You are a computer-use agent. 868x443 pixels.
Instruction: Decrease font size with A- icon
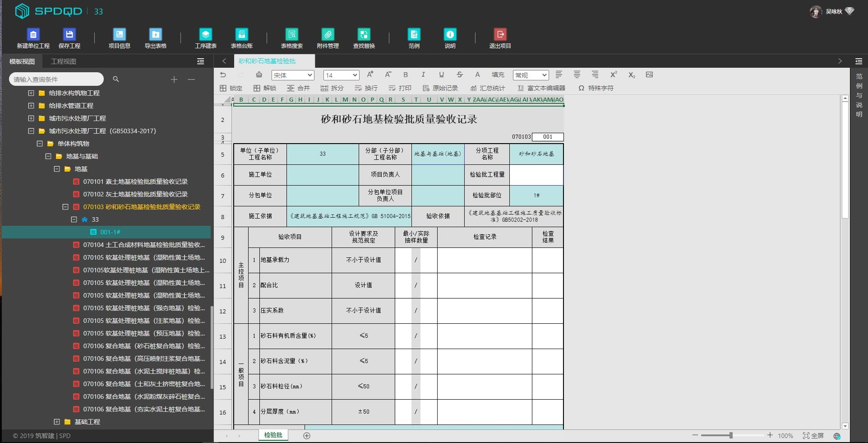(388, 75)
